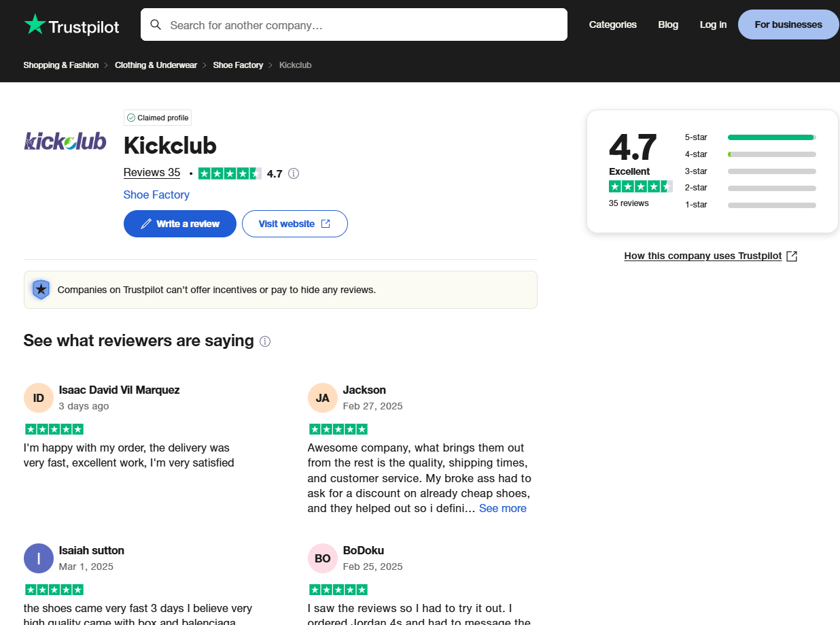Open the Blog page
840x625 pixels.
(668, 24)
